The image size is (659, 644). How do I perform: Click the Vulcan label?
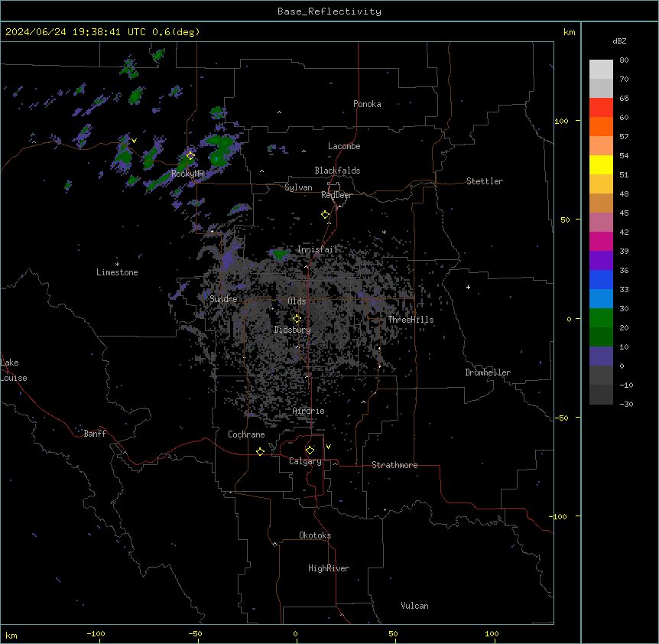[414, 606]
